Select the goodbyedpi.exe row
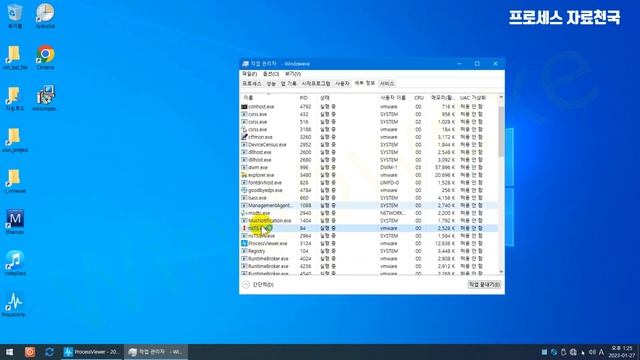 (x=369, y=190)
